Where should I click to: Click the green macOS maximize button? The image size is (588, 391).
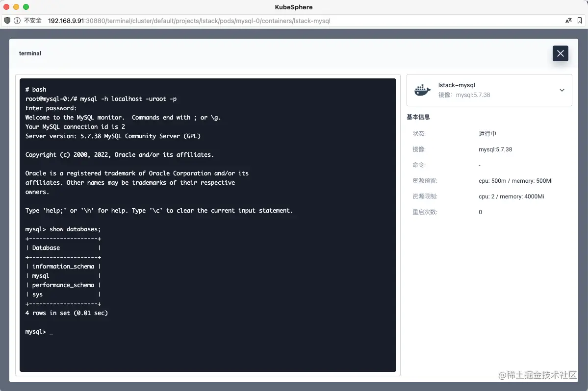26,7
